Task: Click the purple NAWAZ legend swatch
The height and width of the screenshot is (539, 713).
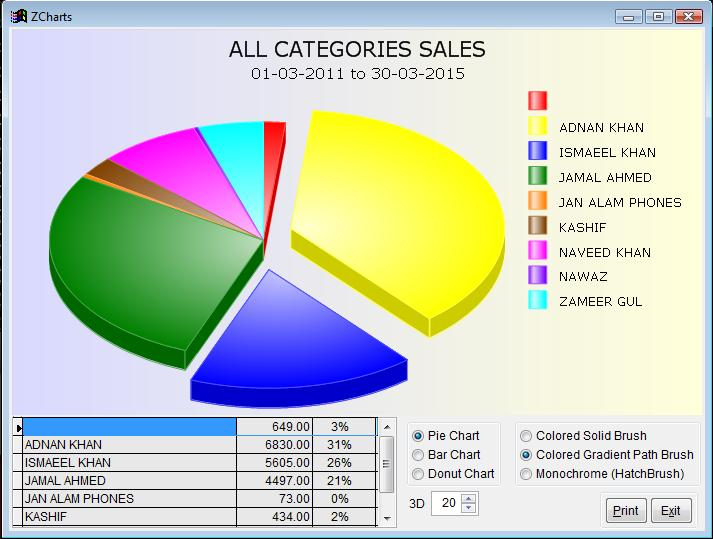Action: (537, 275)
